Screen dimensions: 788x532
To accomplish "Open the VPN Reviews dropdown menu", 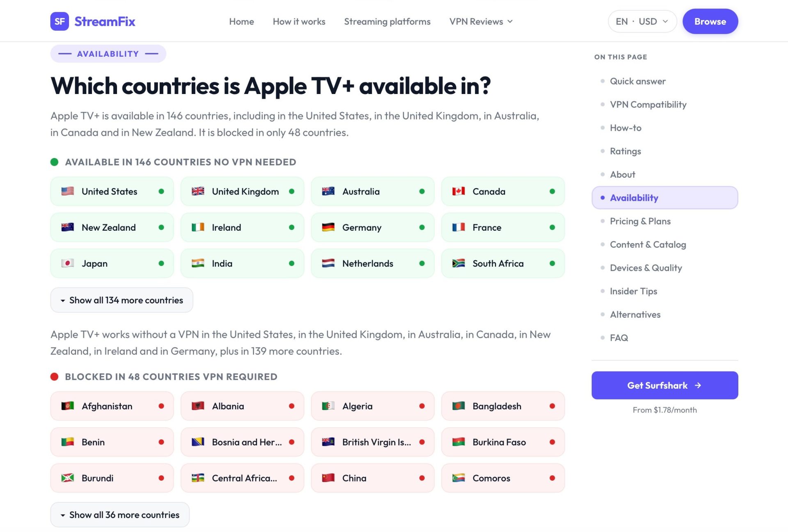I will (481, 21).
